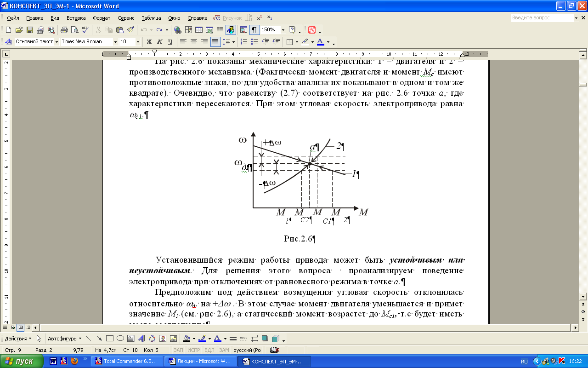Image resolution: width=588 pixels, height=368 pixels.
Task: Click the Increase Indent icon
Action: [276, 42]
